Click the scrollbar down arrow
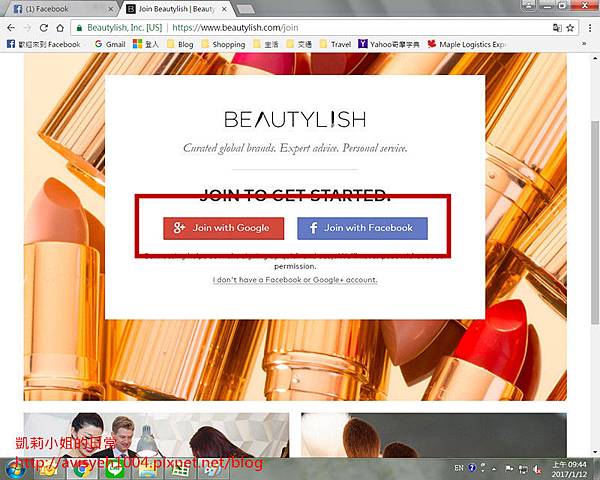The height and width of the screenshot is (480, 600). tap(595, 451)
